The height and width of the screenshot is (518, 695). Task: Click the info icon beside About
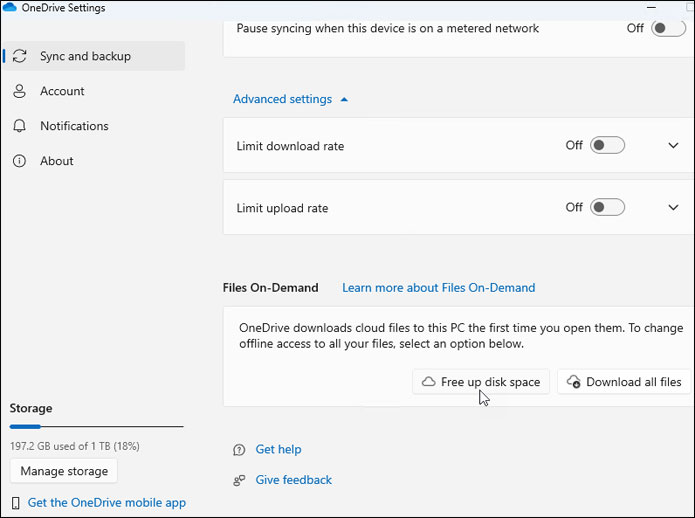(x=19, y=161)
